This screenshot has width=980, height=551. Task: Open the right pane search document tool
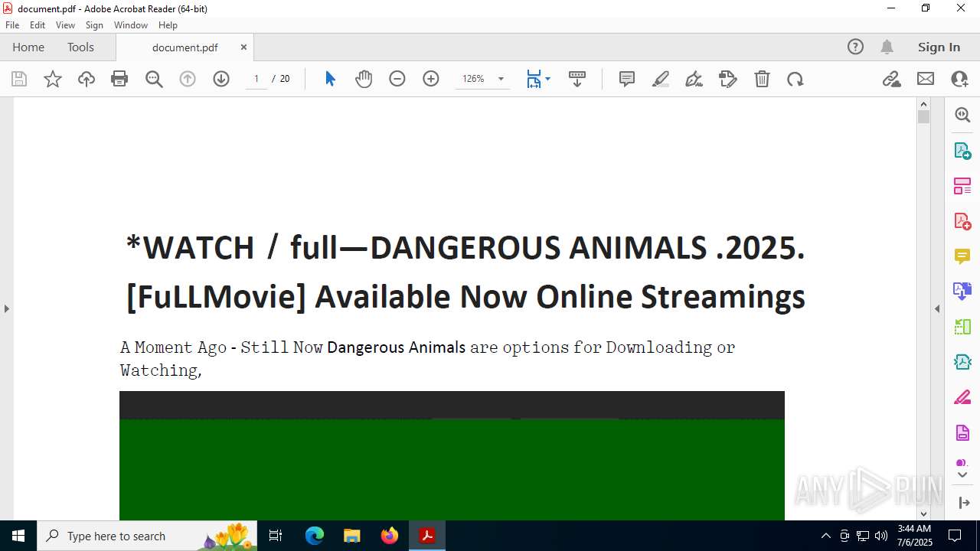click(x=962, y=115)
